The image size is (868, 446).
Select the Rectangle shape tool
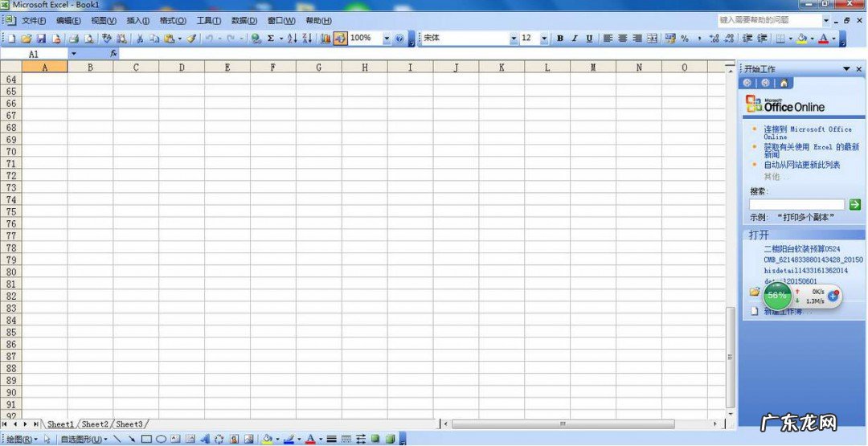147,439
